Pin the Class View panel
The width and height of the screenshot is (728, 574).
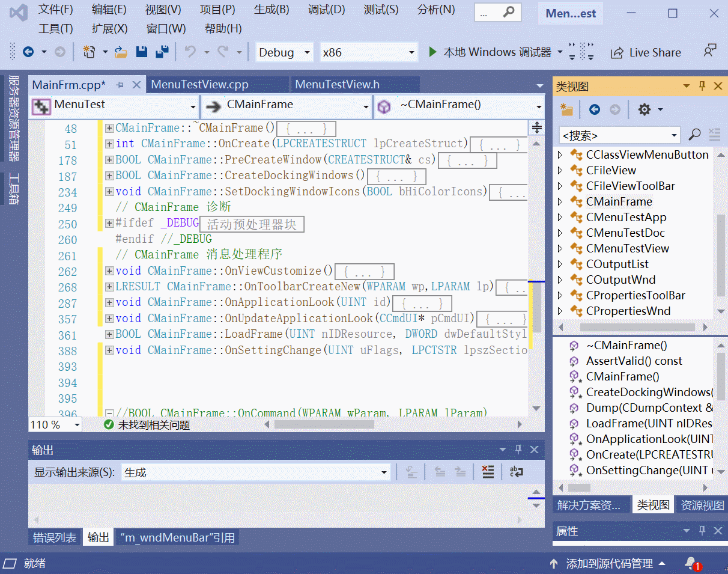tap(702, 87)
